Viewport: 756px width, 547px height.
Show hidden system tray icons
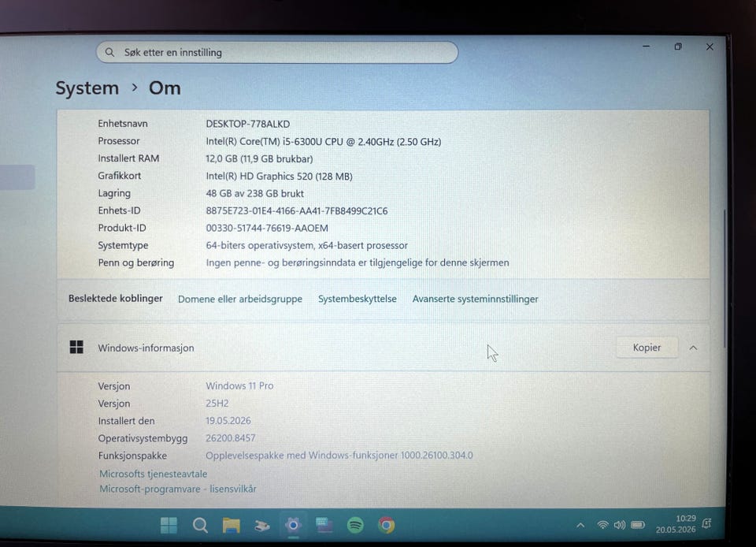(580, 525)
